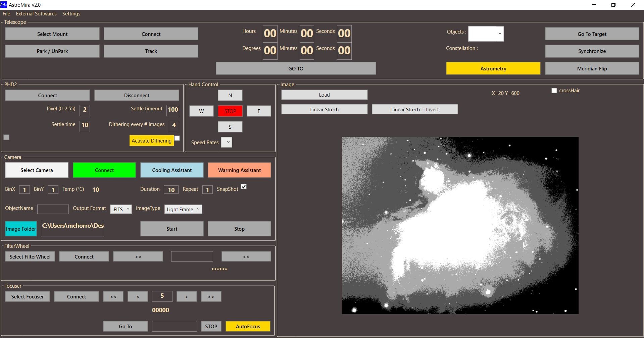Toggle the Activate Dithering checkbox
This screenshot has width=644, height=338.
click(x=177, y=138)
